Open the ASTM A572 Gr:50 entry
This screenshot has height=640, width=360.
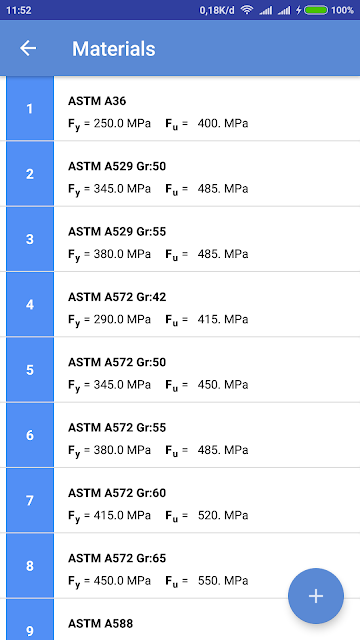tap(207, 370)
